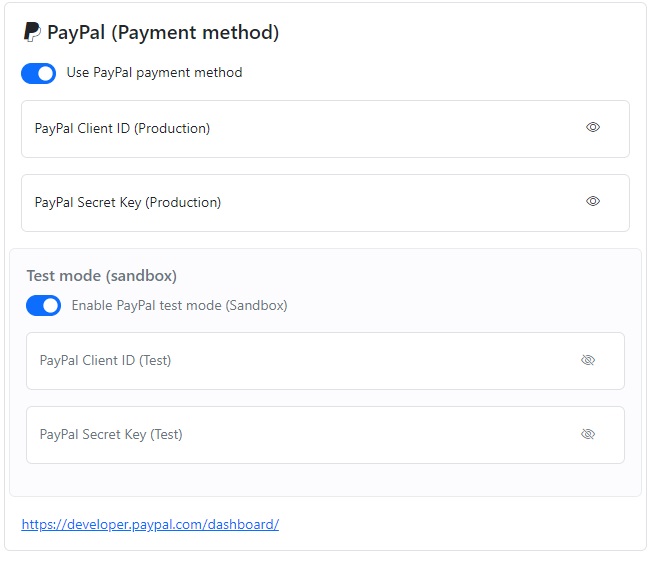Click the 'PayPal Secret Key (Test)' placeholder text
Screen dimensions: 660x568
(111, 435)
